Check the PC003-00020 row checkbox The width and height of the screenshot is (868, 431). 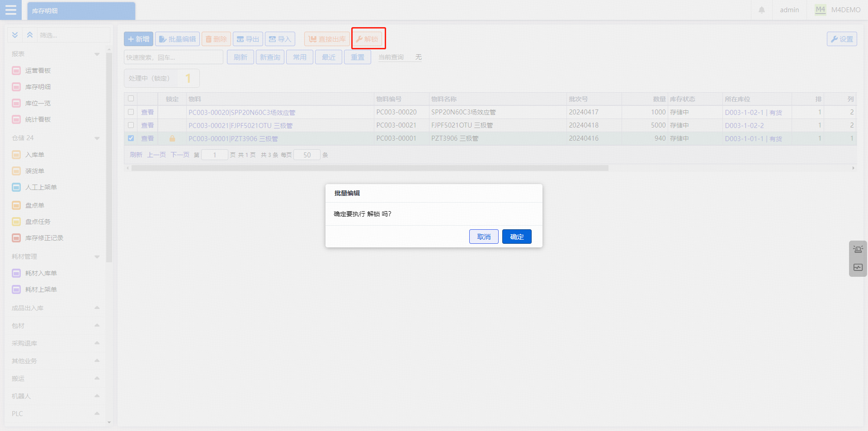131,112
